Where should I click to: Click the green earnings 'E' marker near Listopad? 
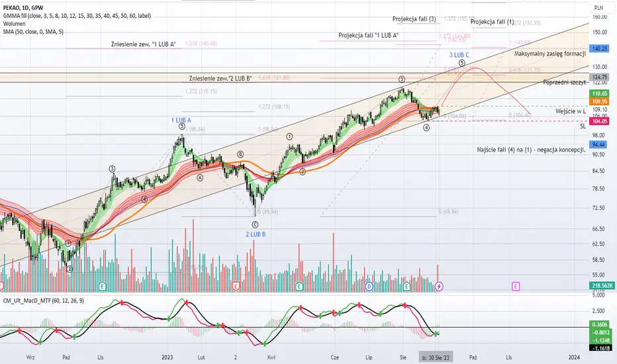click(x=103, y=286)
